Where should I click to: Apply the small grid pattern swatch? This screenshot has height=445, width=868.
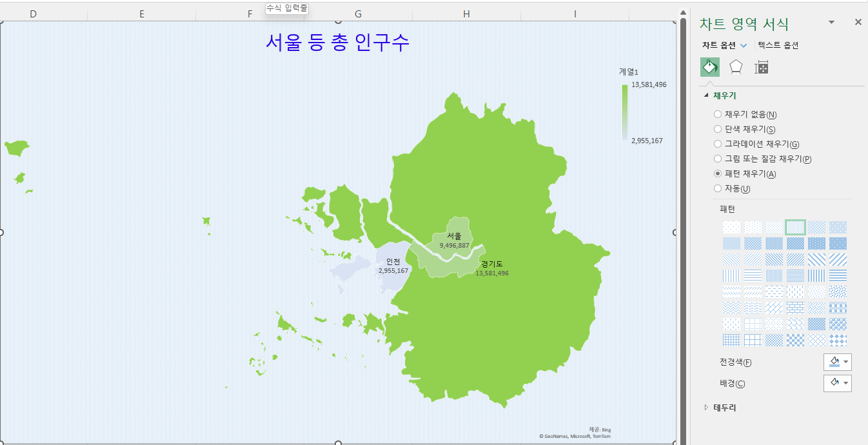[732, 340]
